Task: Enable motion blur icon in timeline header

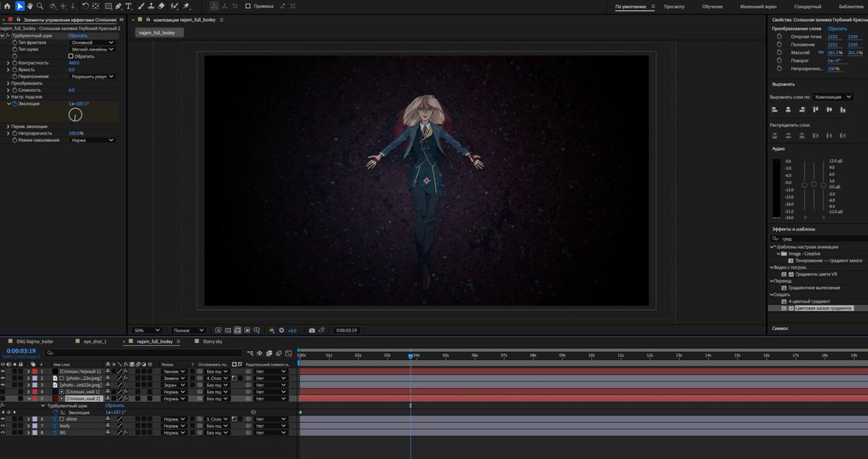Action: coord(278,353)
